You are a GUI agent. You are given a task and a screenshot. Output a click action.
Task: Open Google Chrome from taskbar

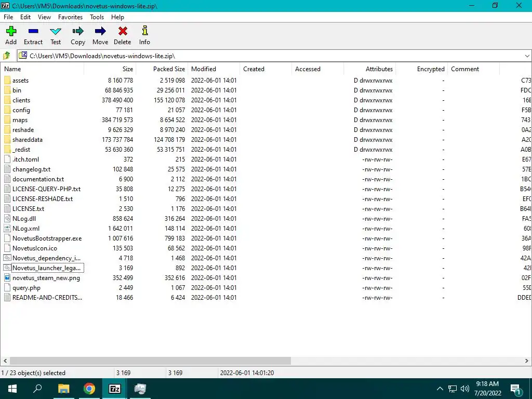coord(89,389)
